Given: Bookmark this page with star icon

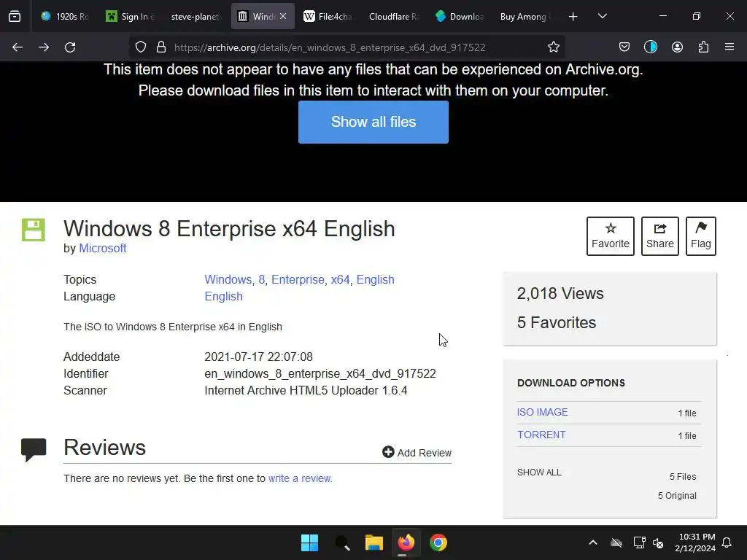Looking at the screenshot, I should (553, 47).
